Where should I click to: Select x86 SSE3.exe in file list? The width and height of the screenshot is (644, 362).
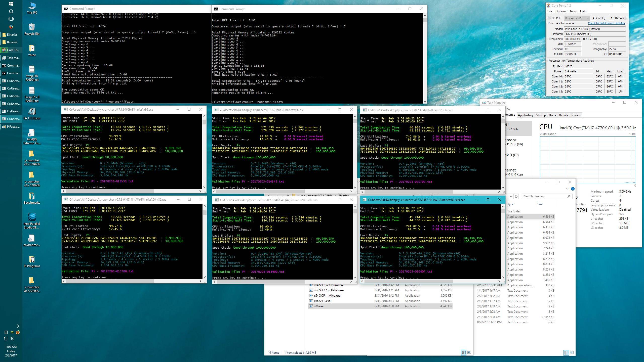click(380, 301)
